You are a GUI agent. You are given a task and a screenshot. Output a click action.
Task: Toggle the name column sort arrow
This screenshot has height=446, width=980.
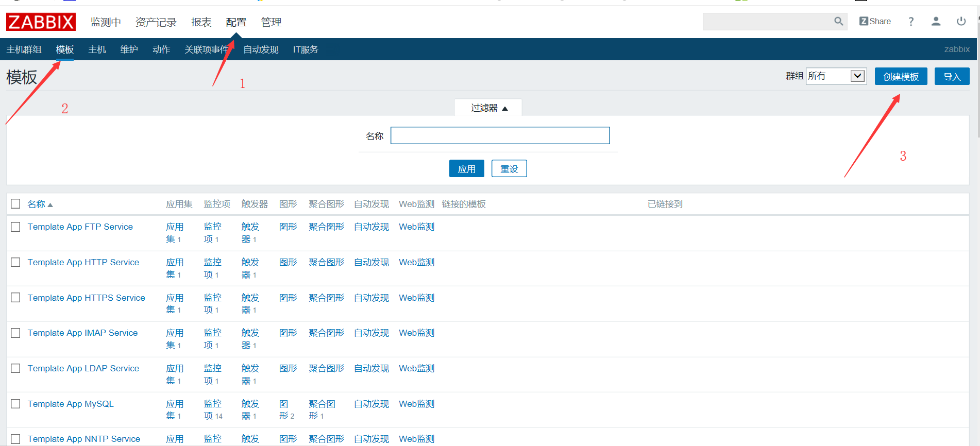click(50, 205)
